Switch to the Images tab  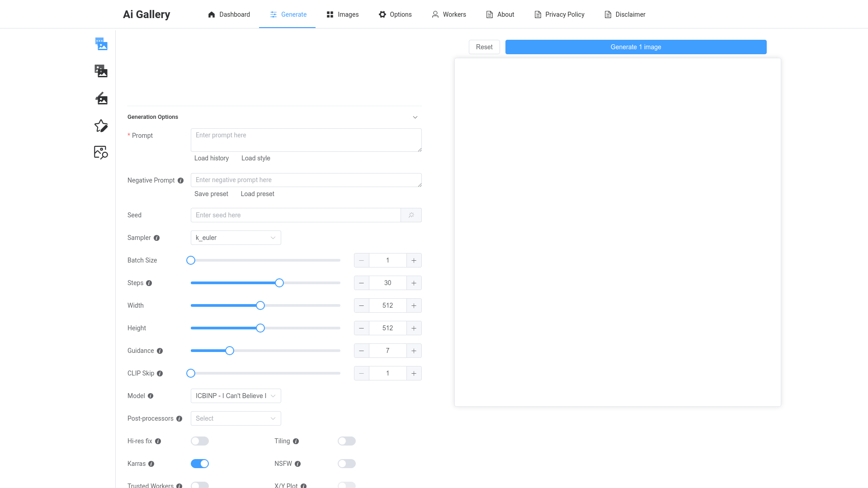pos(342,14)
